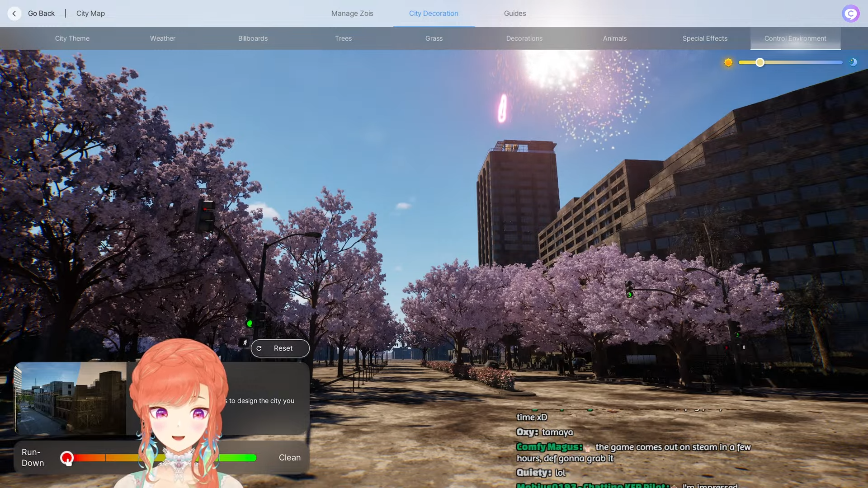
Task: Click the moon icon on time slider
Action: [853, 62]
